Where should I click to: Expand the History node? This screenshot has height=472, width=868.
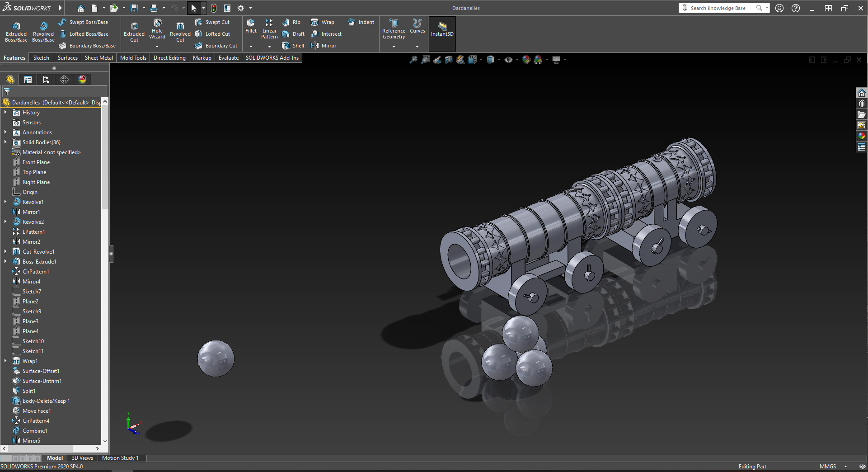click(x=5, y=112)
